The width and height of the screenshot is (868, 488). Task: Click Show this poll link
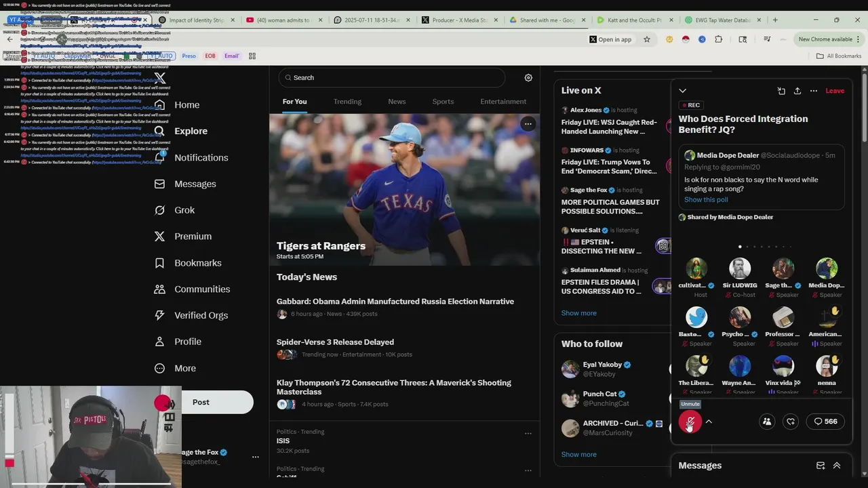click(706, 200)
